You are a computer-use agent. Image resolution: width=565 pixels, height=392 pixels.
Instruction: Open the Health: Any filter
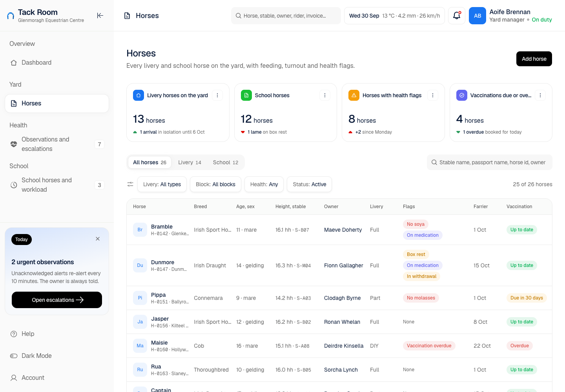264,184
